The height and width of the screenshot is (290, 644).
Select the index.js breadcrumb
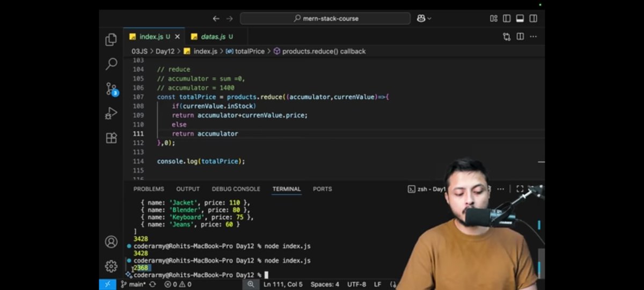(x=200, y=51)
